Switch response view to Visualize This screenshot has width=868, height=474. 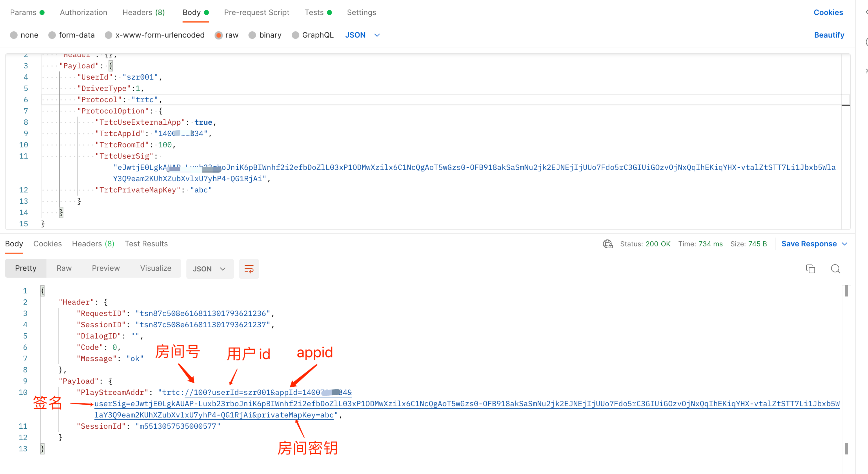tap(155, 268)
